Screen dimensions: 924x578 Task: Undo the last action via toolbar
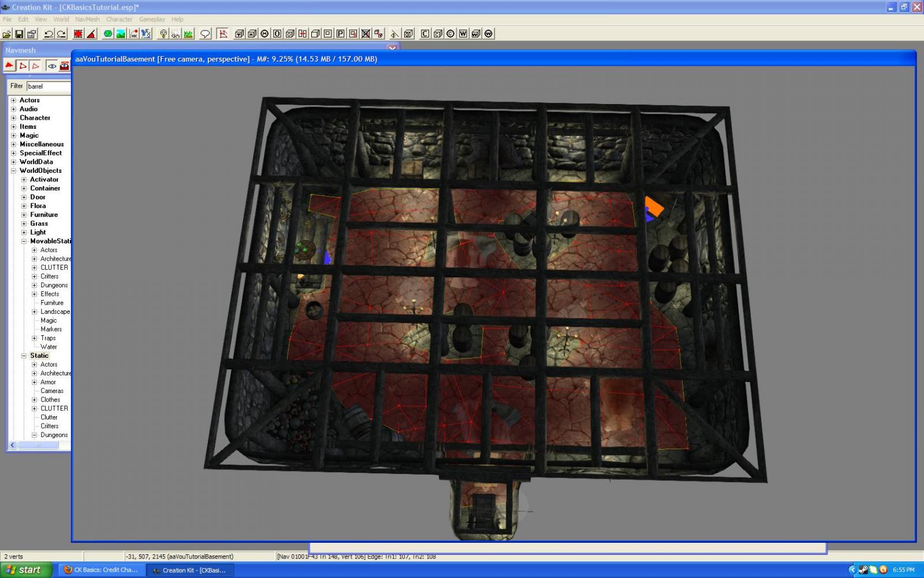49,34
